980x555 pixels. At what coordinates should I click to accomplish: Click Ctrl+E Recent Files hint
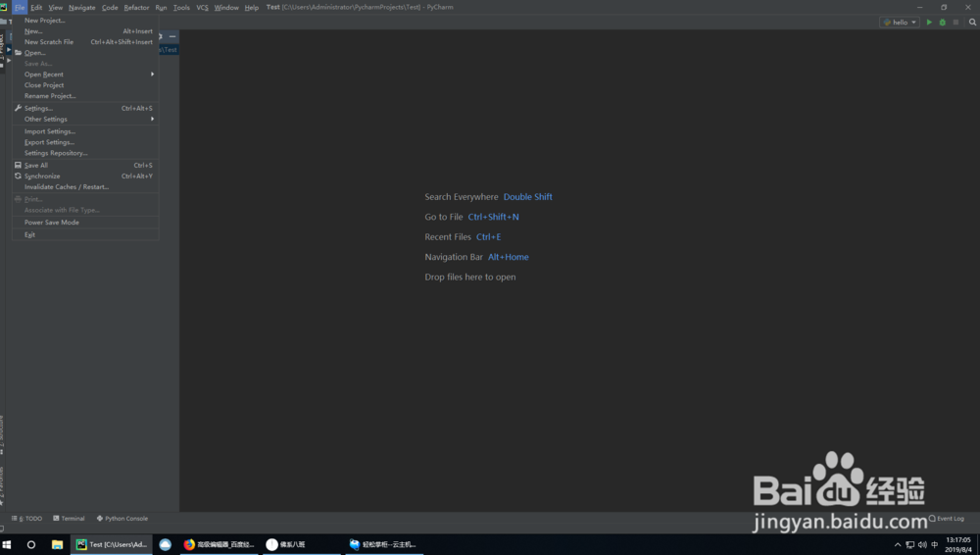pyautogui.click(x=488, y=236)
